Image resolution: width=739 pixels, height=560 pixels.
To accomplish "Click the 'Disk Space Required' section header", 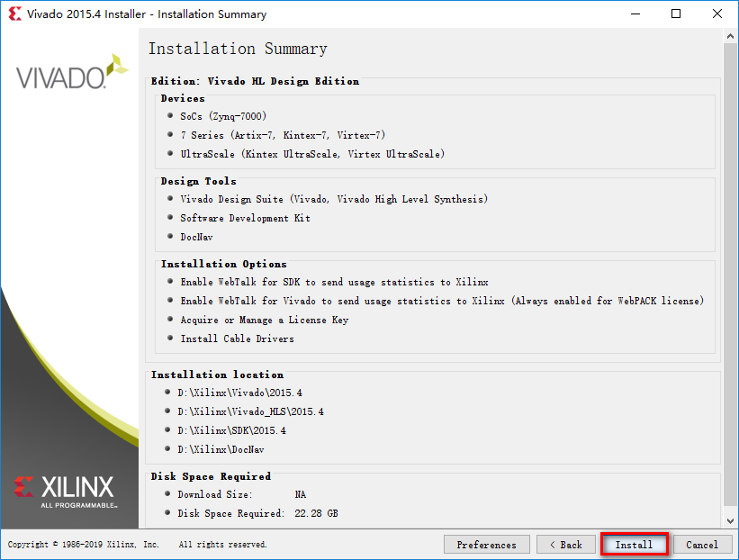I will [x=211, y=476].
